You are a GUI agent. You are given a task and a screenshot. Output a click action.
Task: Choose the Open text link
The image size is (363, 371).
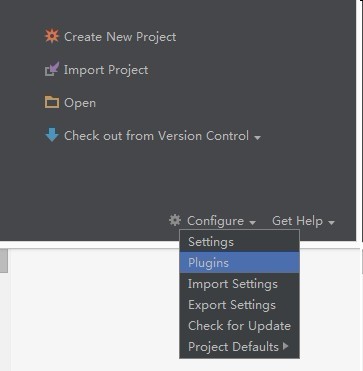pyautogui.click(x=80, y=103)
